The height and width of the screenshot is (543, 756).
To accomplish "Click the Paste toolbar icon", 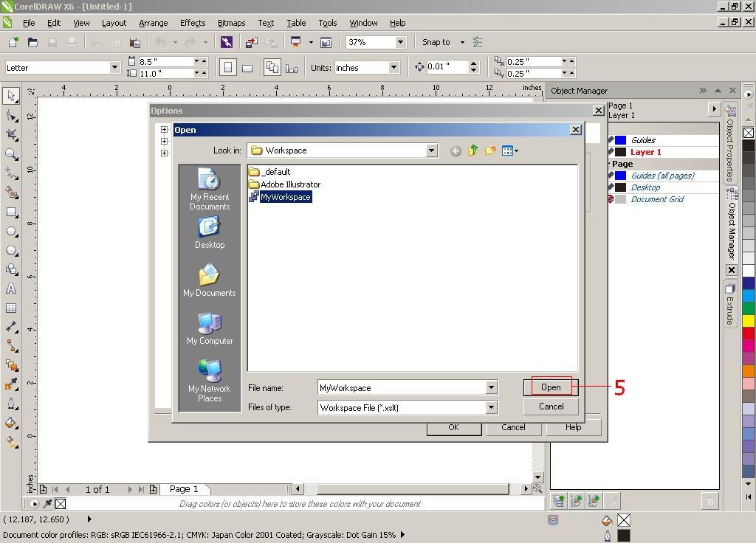I will (x=136, y=42).
